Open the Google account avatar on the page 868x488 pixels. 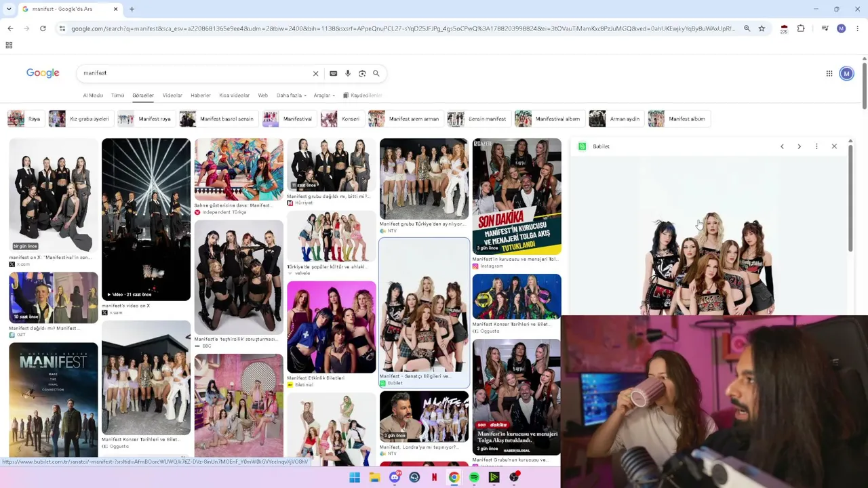(x=846, y=73)
